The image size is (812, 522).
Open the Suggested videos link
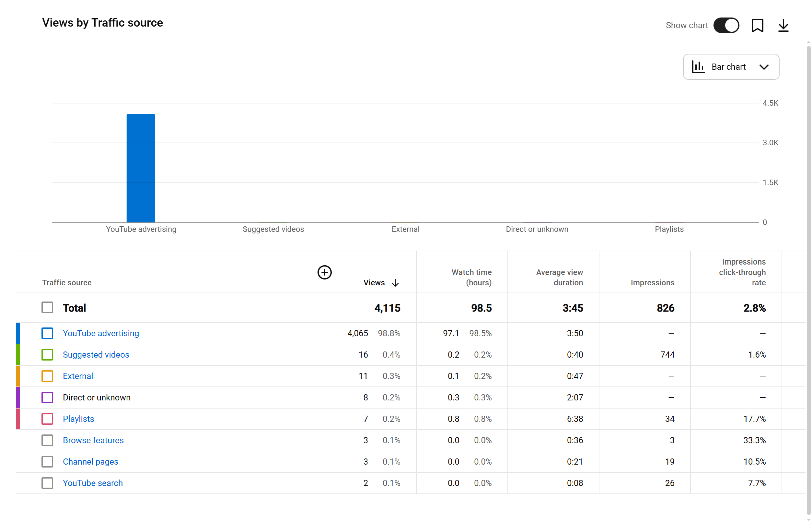click(96, 355)
